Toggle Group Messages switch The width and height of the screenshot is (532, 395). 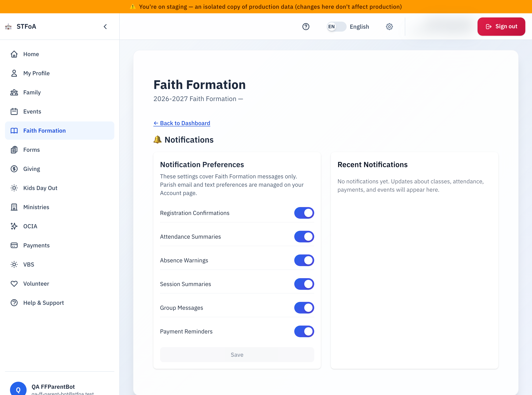tap(304, 307)
